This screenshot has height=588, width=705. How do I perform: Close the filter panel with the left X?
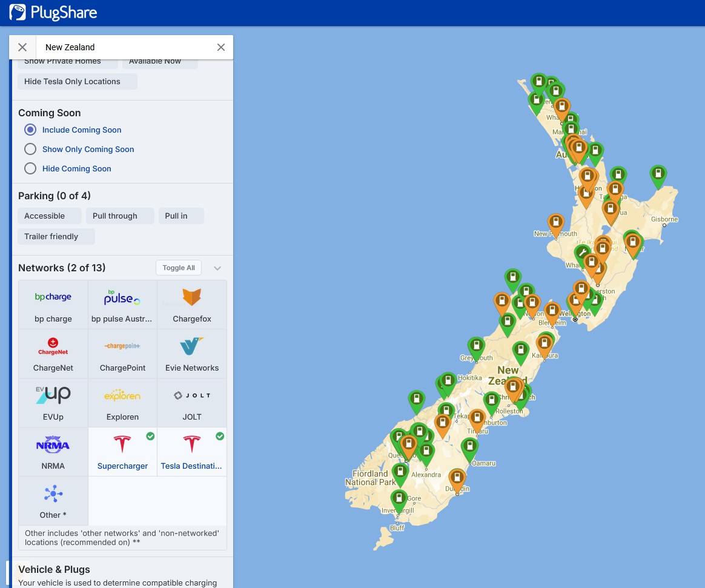coord(22,47)
